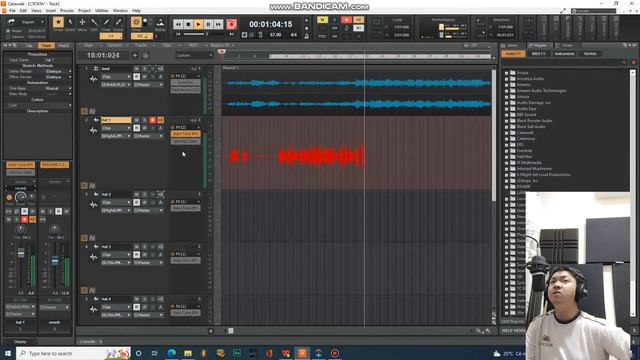
Task: Click the waveform icon of track 1
Action: 93,79
